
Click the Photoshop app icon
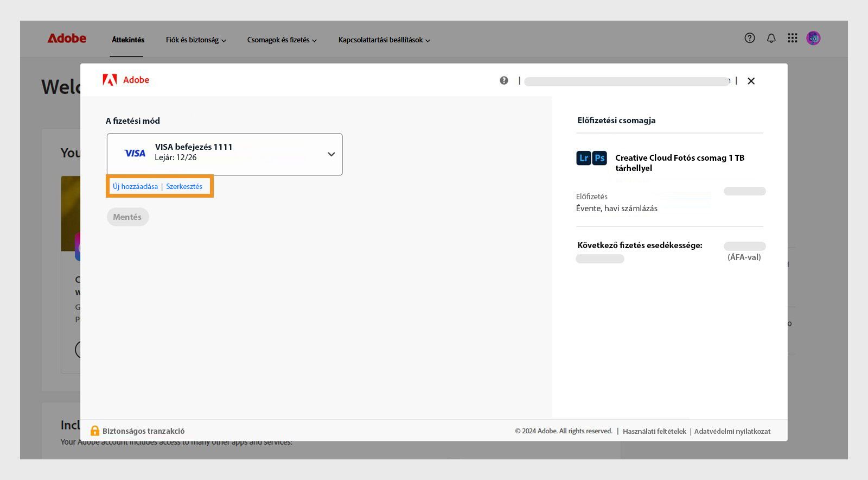pos(599,158)
